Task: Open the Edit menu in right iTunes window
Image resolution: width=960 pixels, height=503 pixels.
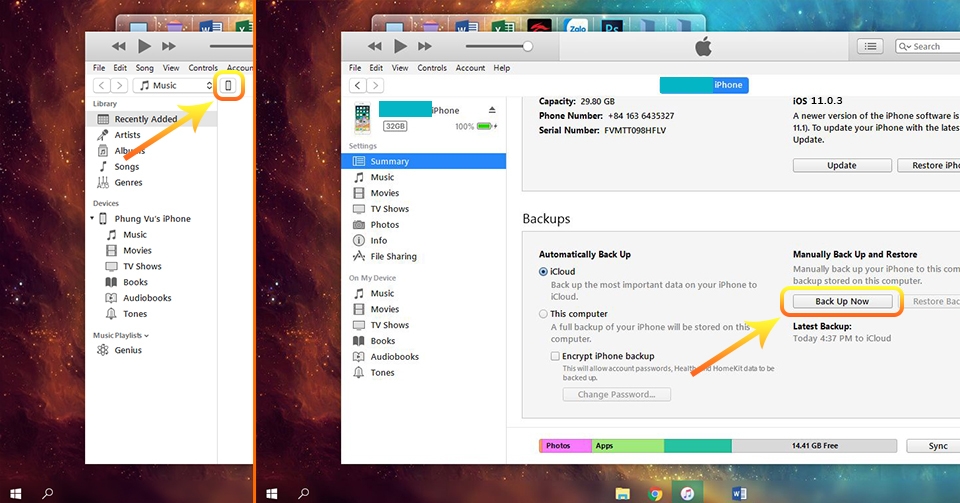Action: [376, 68]
